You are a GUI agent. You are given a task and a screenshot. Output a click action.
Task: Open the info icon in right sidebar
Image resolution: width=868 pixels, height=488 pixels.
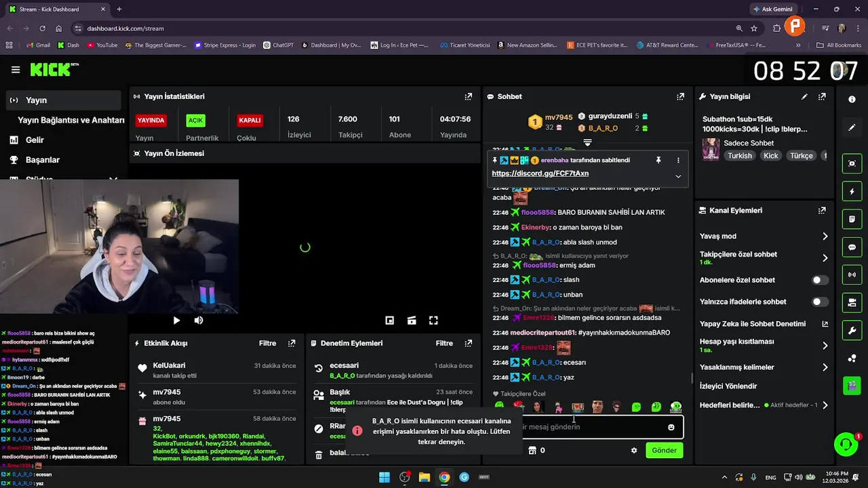pyautogui.click(x=852, y=99)
